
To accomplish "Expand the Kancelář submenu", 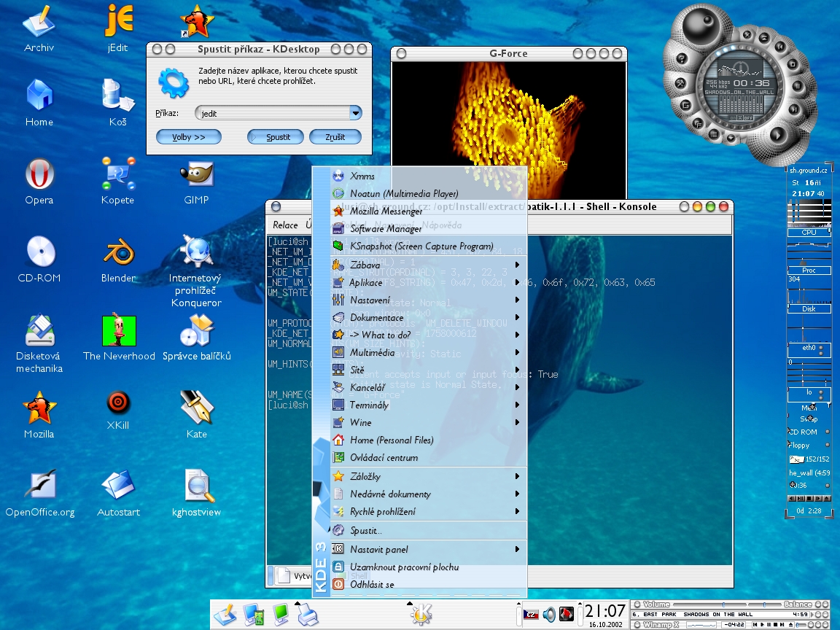I will point(429,387).
